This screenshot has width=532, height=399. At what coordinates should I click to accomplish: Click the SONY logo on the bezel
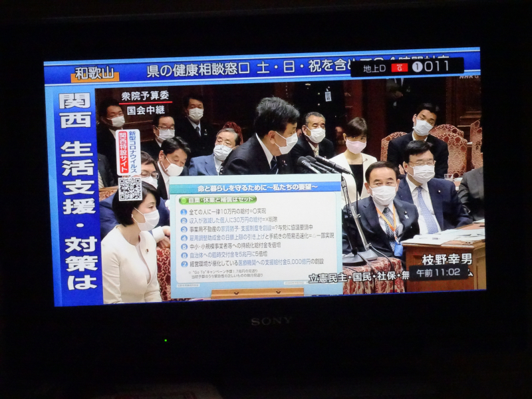(271, 321)
